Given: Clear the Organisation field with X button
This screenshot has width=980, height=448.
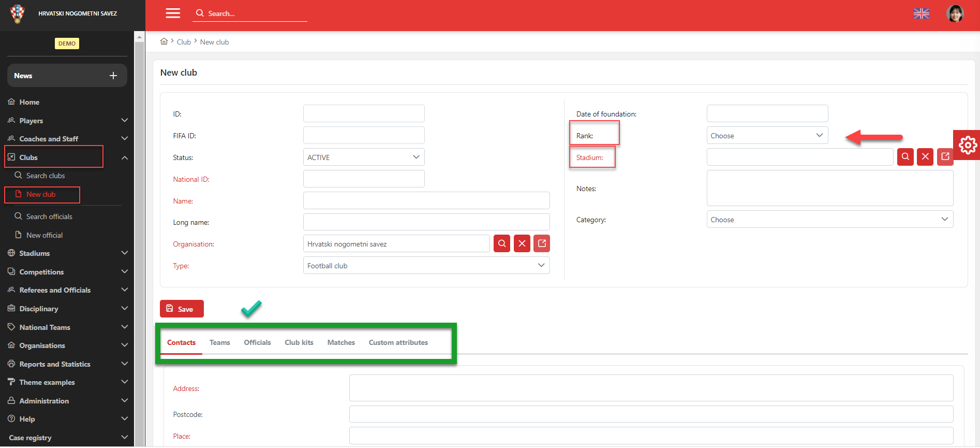Looking at the screenshot, I should tap(522, 243).
